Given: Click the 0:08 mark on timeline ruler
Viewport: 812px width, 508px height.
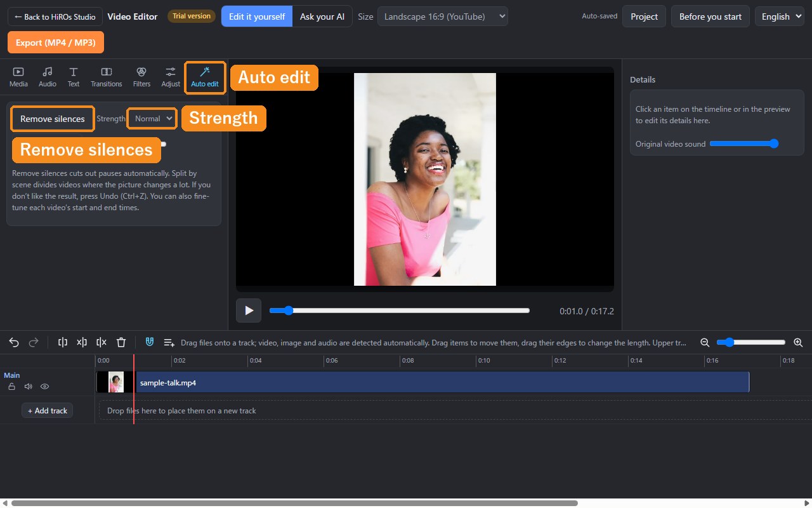Looking at the screenshot, I should [407, 361].
